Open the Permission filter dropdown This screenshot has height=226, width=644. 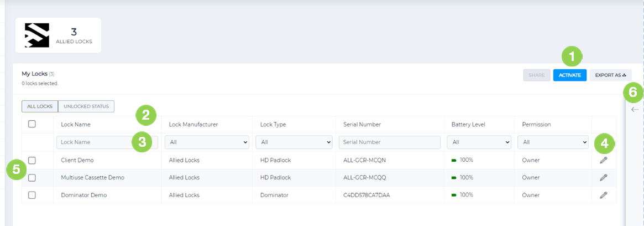coord(553,142)
